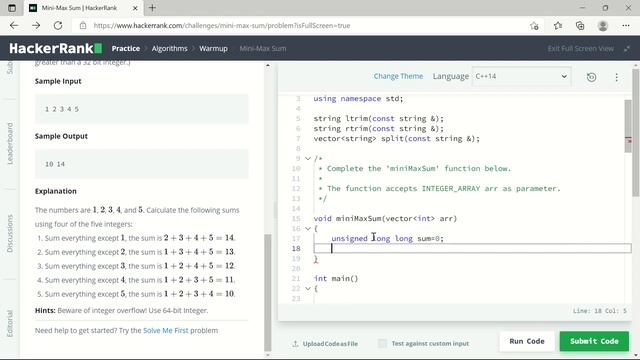
Task: Click the Sample Output value 10 14
Action: pos(55,164)
